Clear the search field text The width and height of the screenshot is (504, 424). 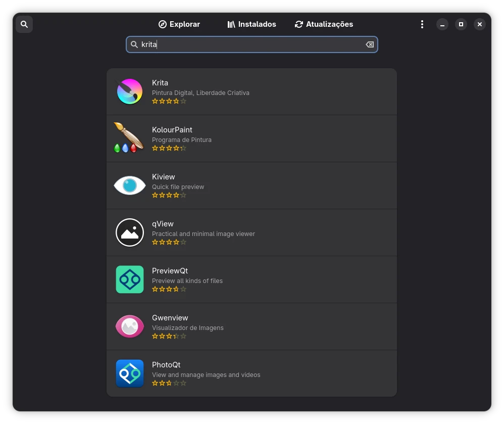point(370,44)
